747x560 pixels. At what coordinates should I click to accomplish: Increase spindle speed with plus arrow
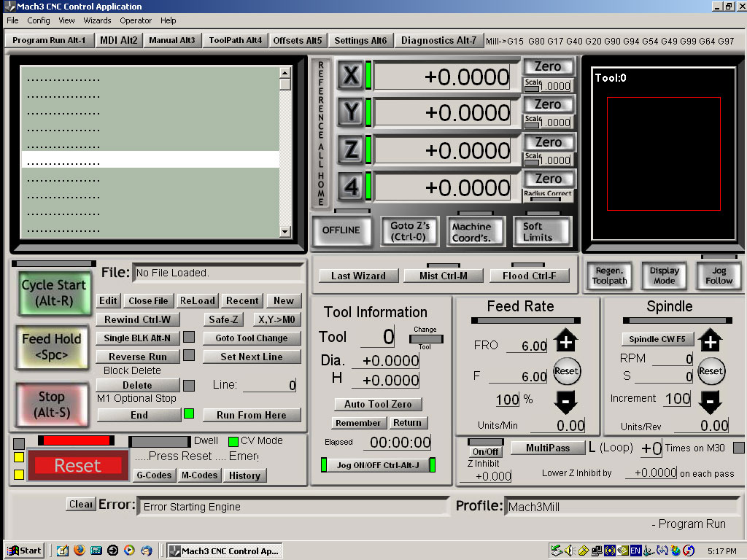711,341
